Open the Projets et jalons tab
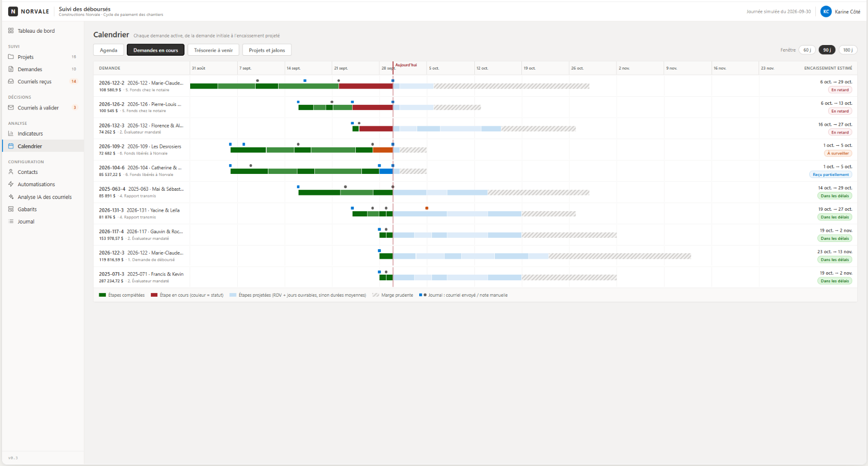 (267, 50)
